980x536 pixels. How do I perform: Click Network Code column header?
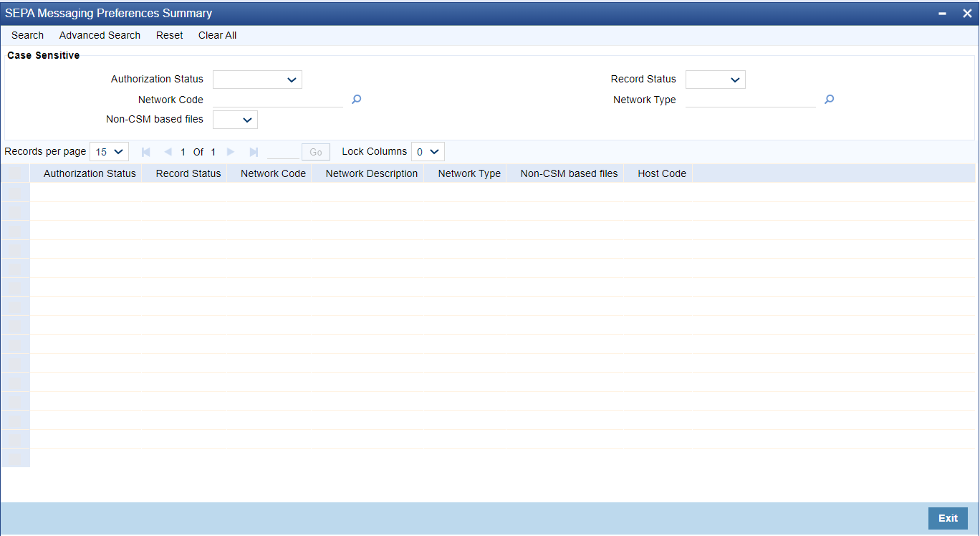click(273, 173)
